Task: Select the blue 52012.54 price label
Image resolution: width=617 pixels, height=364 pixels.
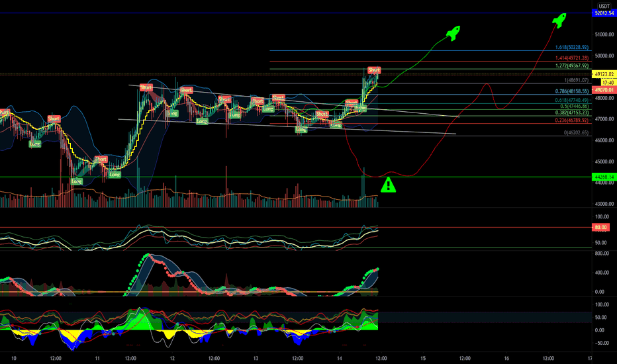Action: point(604,13)
